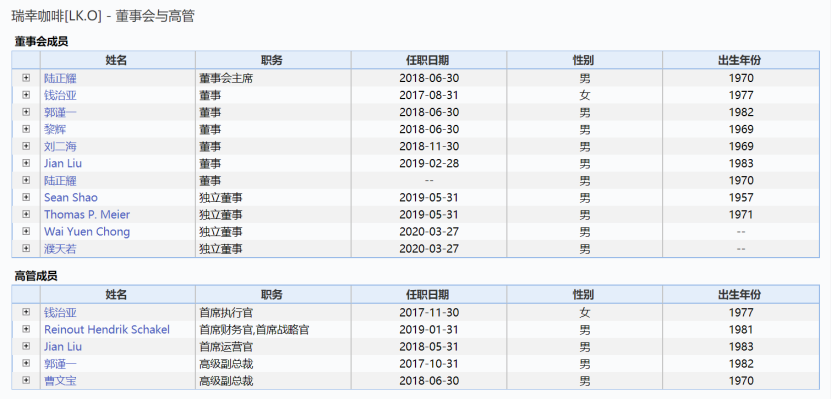Open 钱治亚 link in the 董事 row
This screenshot has height=399, width=831.
point(60,95)
